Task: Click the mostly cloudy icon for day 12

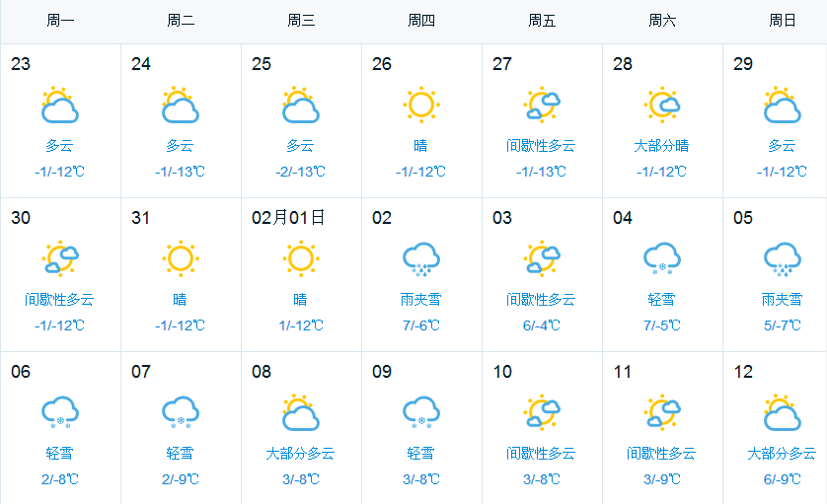Action: coord(783,413)
